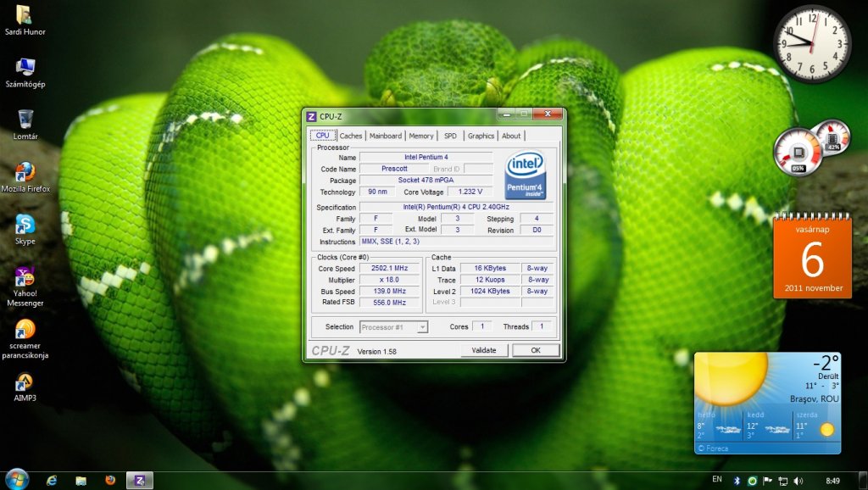Viewport: 868px width, 490px height.
Task: Open the Számítógép desktop icon
Action: tap(25, 73)
